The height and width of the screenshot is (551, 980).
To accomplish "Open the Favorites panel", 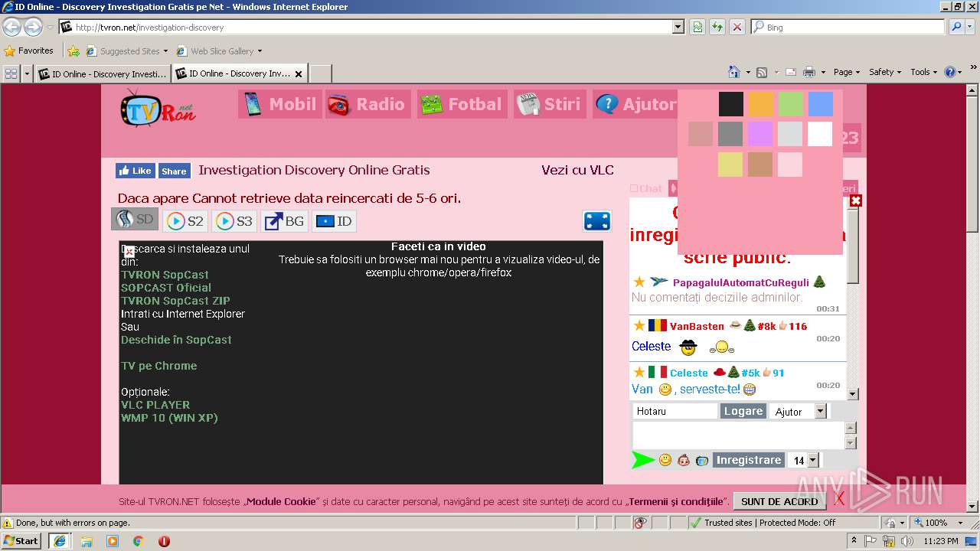I will pyautogui.click(x=28, y=51).
